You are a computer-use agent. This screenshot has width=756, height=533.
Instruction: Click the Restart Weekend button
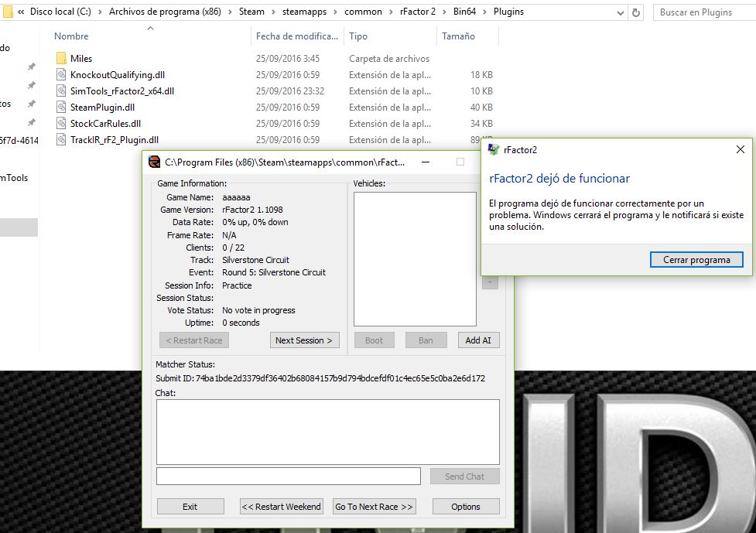coord(282,507)
